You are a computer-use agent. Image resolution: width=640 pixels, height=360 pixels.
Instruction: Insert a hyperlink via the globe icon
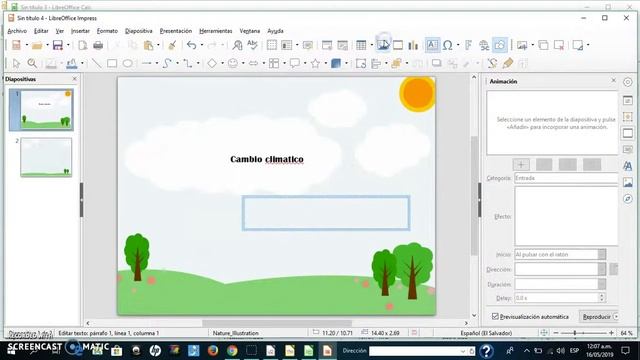click(484, 45)
